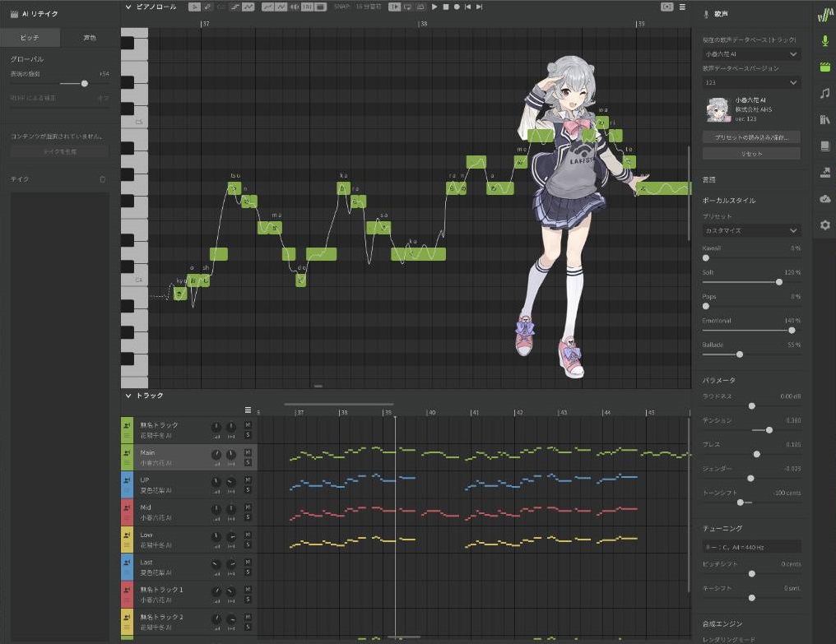Click the generate takes button
Viewport: 836px width, 644px height.
tap(60, 152)
